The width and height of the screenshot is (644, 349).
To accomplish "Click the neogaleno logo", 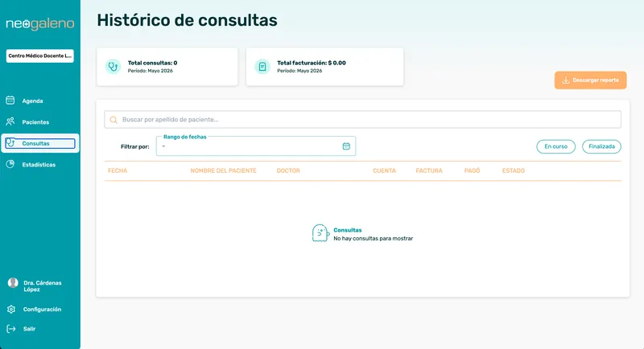I will [39, 24].
